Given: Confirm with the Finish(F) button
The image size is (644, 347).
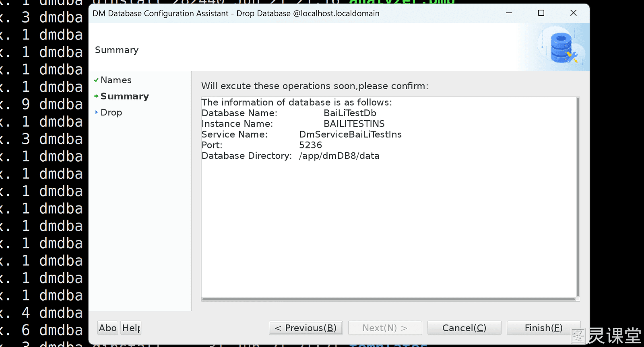Looking at the screenshot, I should pyautogui.click(x=543, y=328).
